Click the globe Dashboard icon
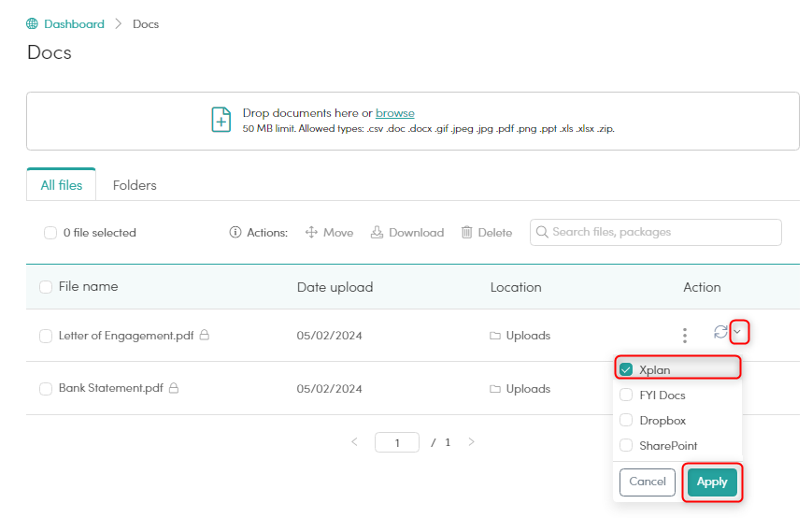The height and width of the screenshot is (518, 812). 33,23
